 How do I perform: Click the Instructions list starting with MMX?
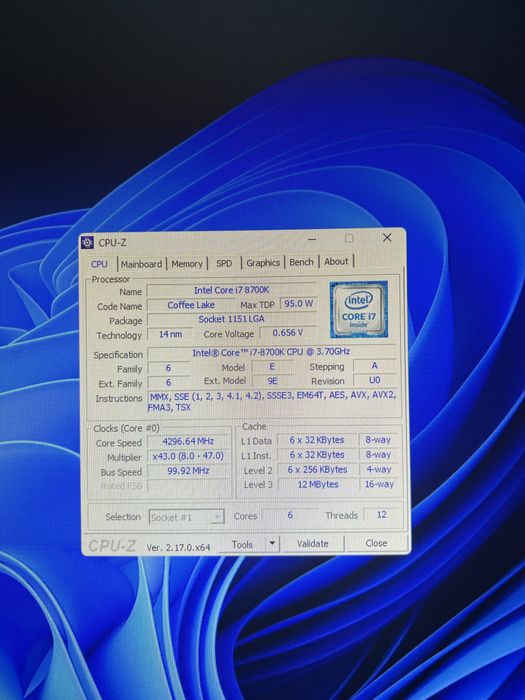(272, 401)
